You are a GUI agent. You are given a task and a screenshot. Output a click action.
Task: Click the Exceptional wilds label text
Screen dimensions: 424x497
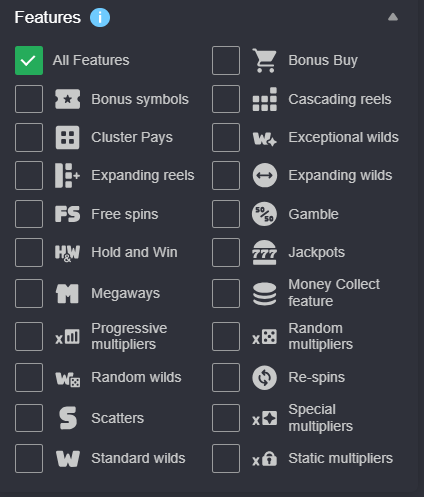pos(343,137)
